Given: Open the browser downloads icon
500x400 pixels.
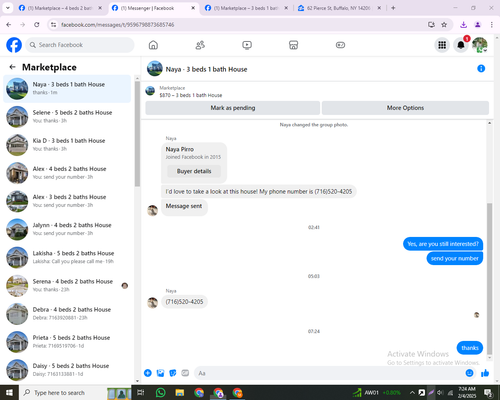Looking at the screenshot, I should point(463,25).
